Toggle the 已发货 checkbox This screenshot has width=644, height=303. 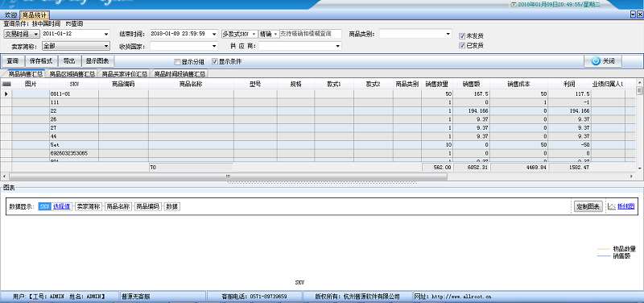click(x=462, y=46)
